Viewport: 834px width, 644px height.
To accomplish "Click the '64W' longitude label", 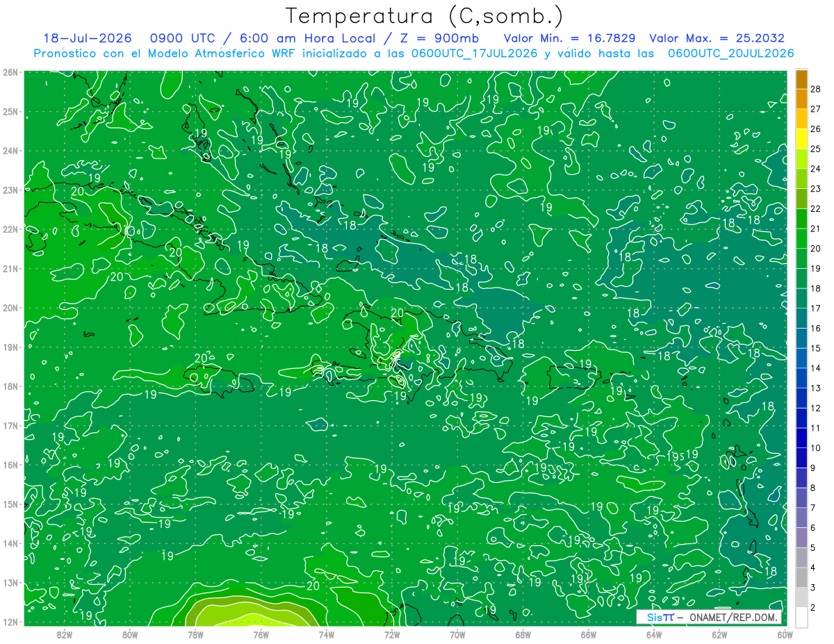I will click(x=654, y=635).
